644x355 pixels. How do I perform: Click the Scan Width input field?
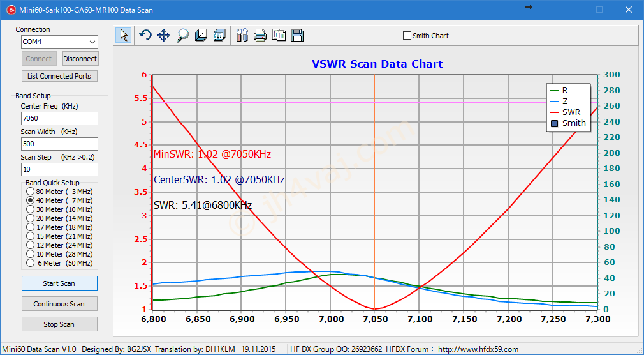(59, 144)
